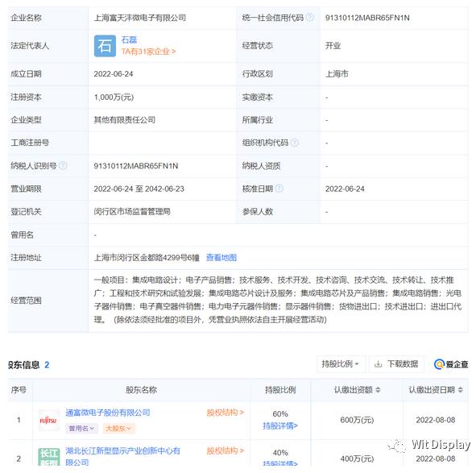
Task: Open 通富微电子股份有限公司 shareholder link
Action: click(x=108, y=413)
